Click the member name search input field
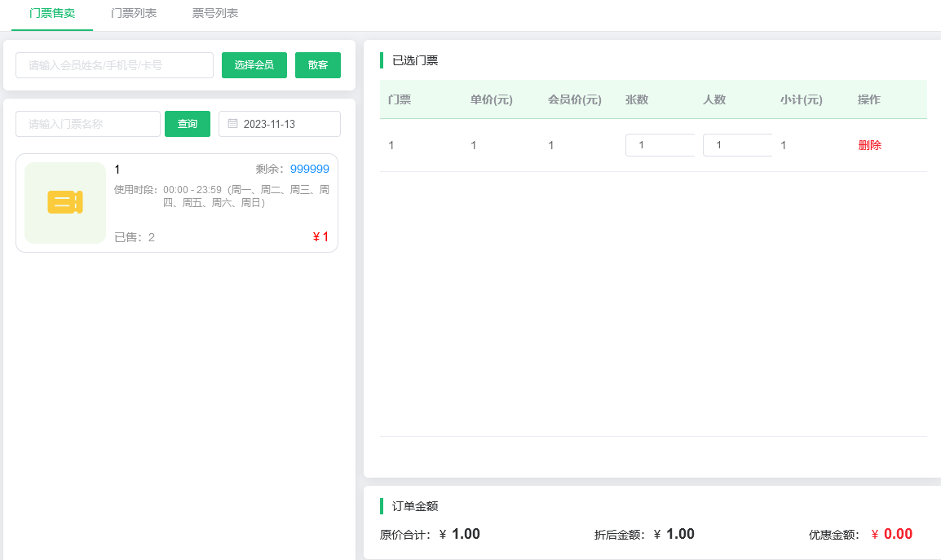Viewport: 941px width, 560px height. (x=114, y=64)
